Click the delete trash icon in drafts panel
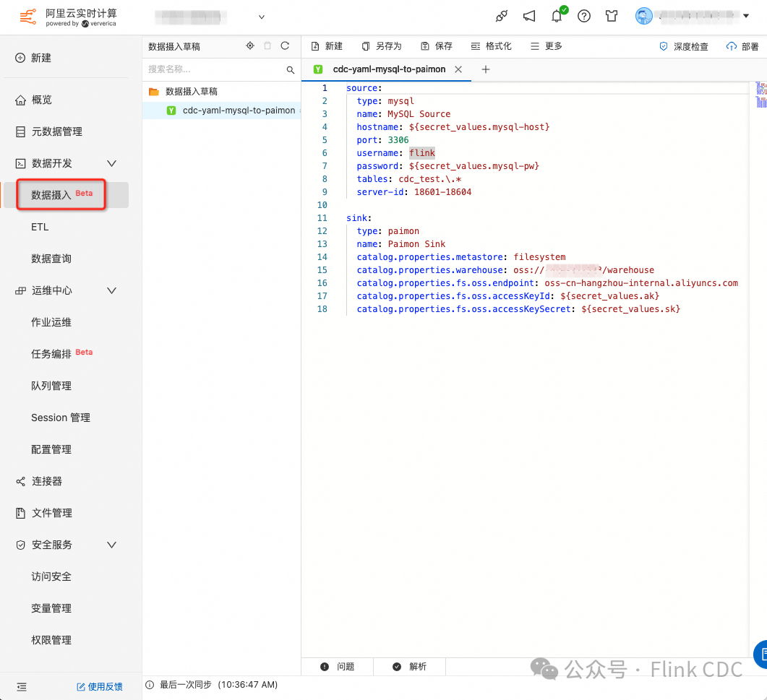 click(267, 46)
